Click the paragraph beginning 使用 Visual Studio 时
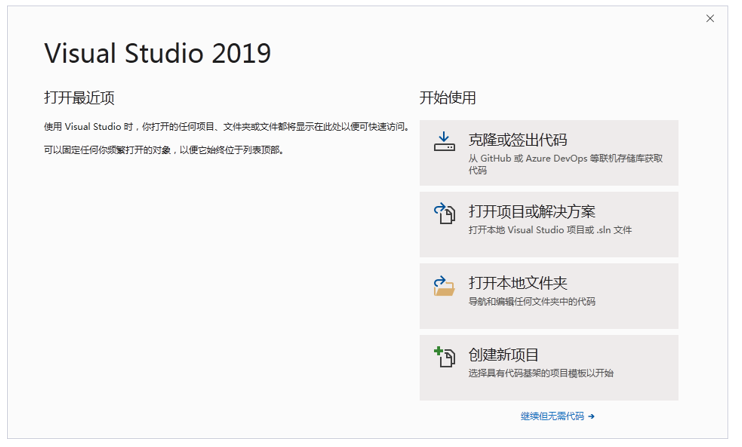 coord(226,127)
